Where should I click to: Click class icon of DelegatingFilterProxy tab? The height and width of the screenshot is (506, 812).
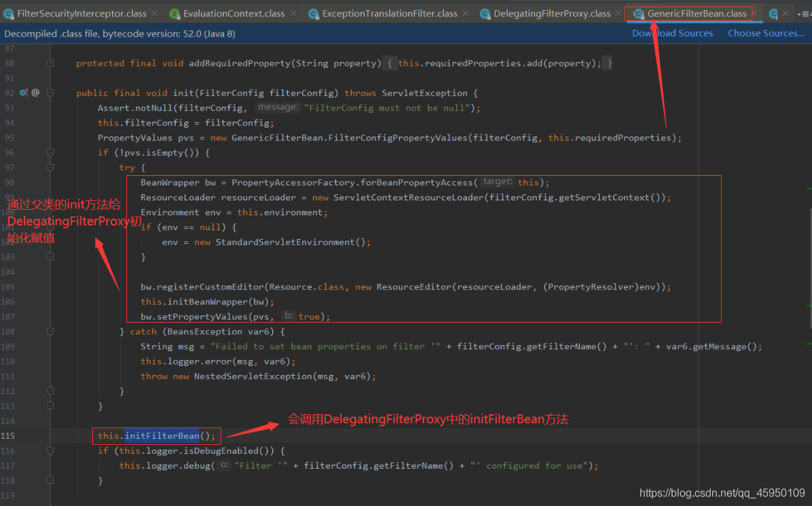(x=485, y=14)
